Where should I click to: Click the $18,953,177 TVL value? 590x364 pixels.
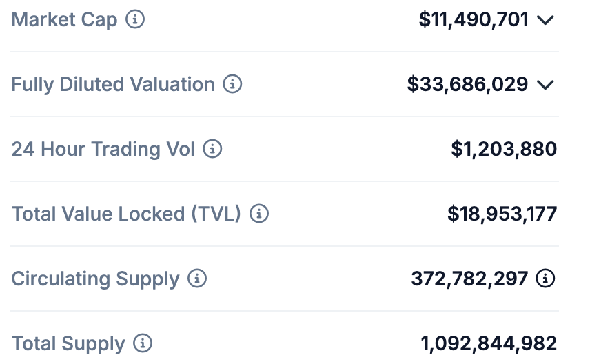pyautogui.click(x=502, y=214)
